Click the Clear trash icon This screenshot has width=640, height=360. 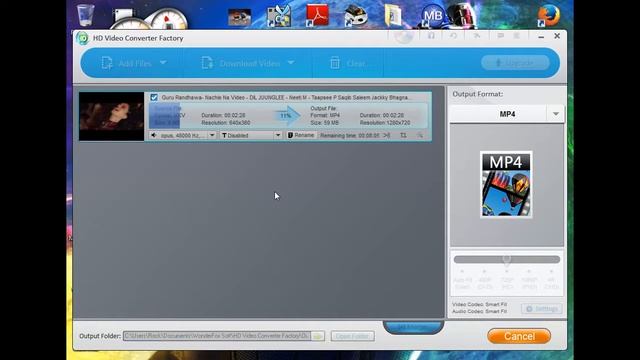pos(335,63)
